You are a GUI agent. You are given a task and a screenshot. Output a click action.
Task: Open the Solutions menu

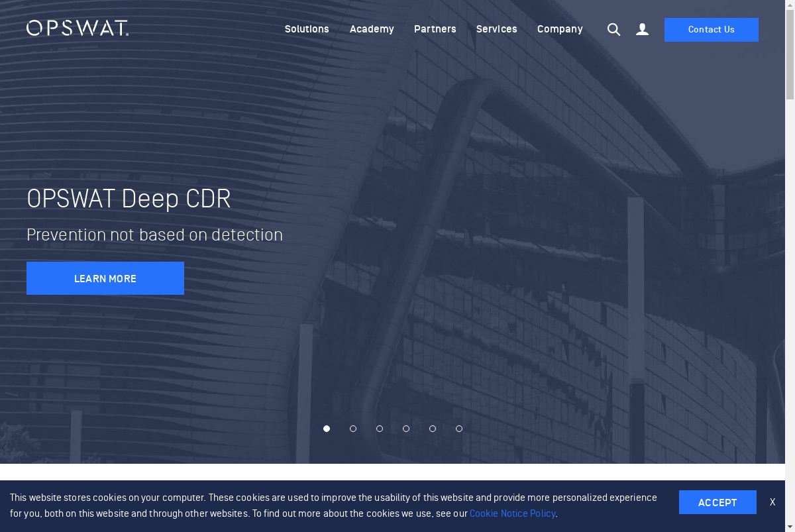point(307,29)
